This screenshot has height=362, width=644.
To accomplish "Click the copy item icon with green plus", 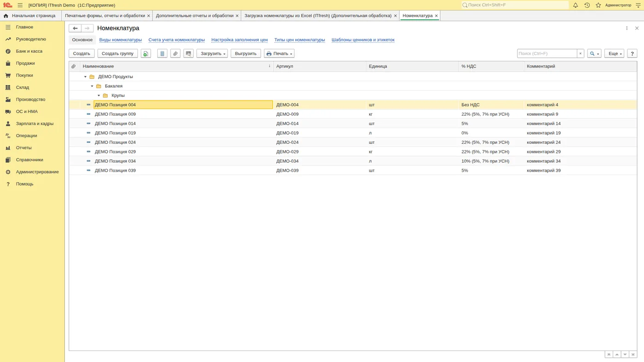I will tap(146, 54).
